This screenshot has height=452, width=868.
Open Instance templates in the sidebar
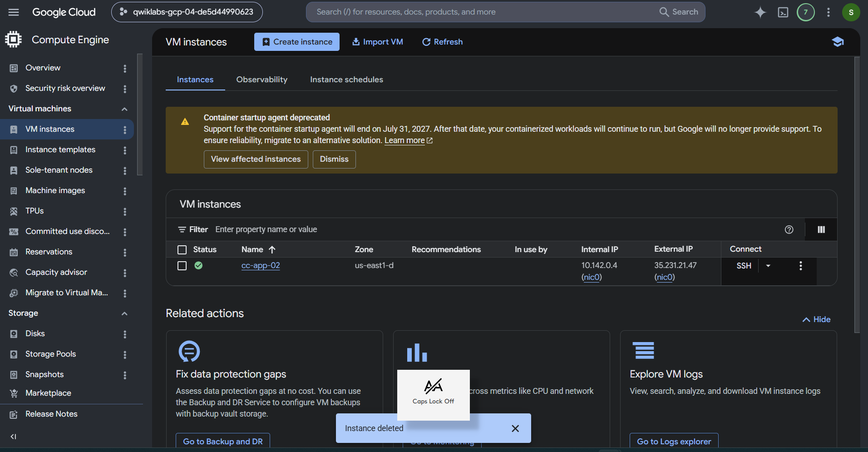click(60, 150)
